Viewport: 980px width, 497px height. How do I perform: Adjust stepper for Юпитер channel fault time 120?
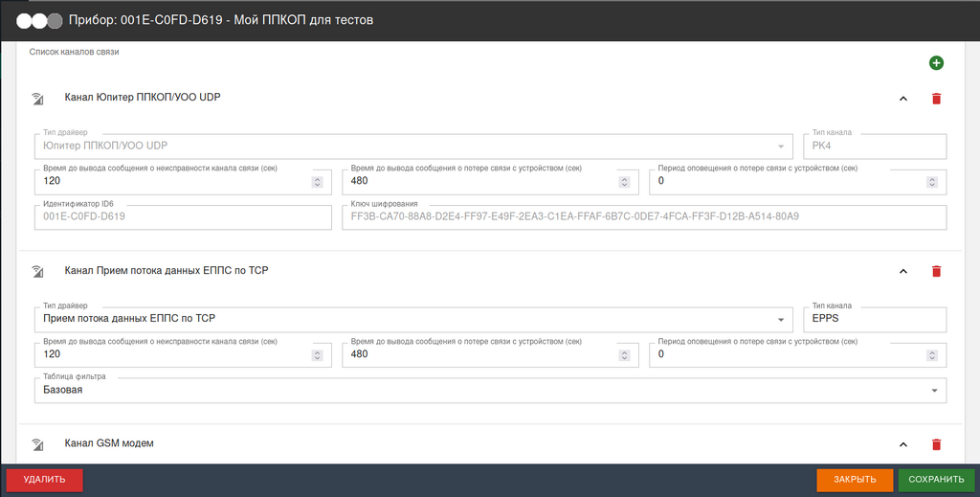[x=317, y=181]
